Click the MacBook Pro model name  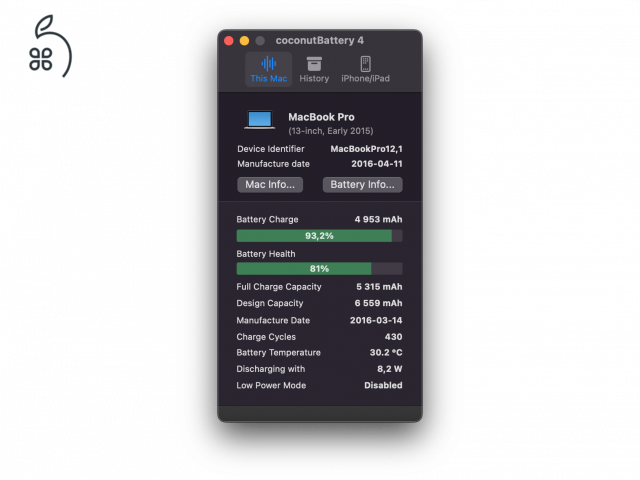click(321, 117)
